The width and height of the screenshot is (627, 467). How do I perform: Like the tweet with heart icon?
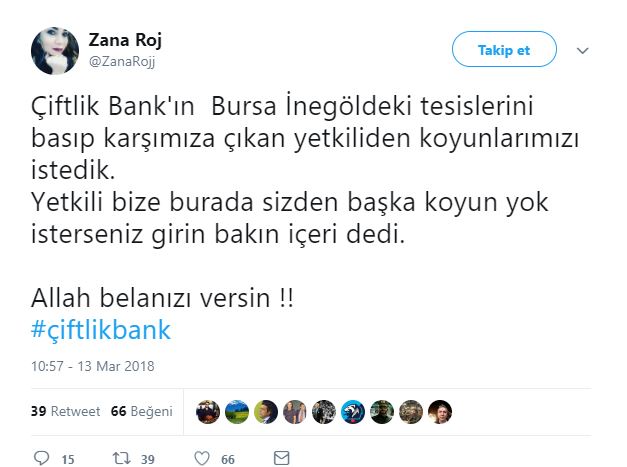pyautogui.click(x=202, y=458)
